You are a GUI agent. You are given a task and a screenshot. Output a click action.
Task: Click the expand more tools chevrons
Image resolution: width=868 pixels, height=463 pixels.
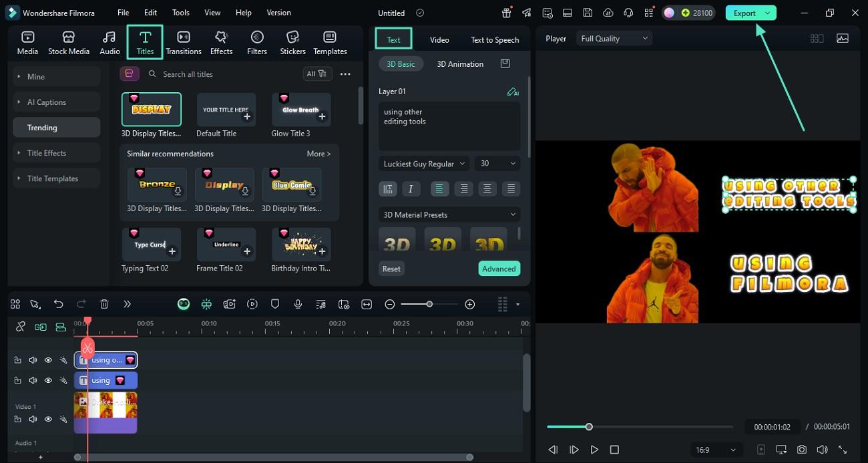pos(127,304)
